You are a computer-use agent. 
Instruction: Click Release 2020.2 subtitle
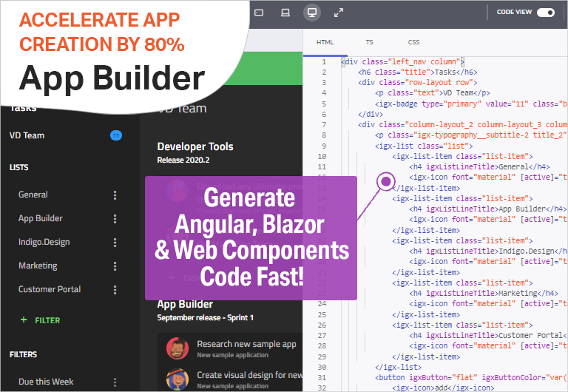[183, 160]
